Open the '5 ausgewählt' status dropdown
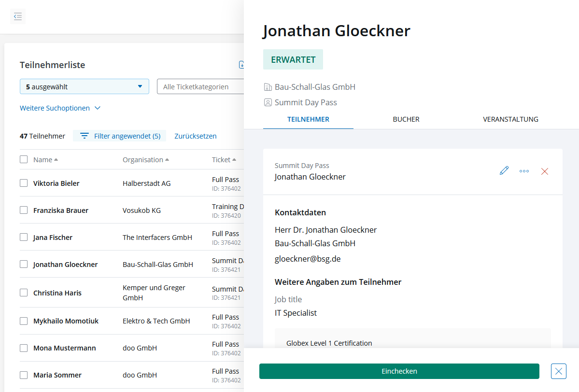The height and width of the screenshot is (392, 579). click(x=84, y=86)
